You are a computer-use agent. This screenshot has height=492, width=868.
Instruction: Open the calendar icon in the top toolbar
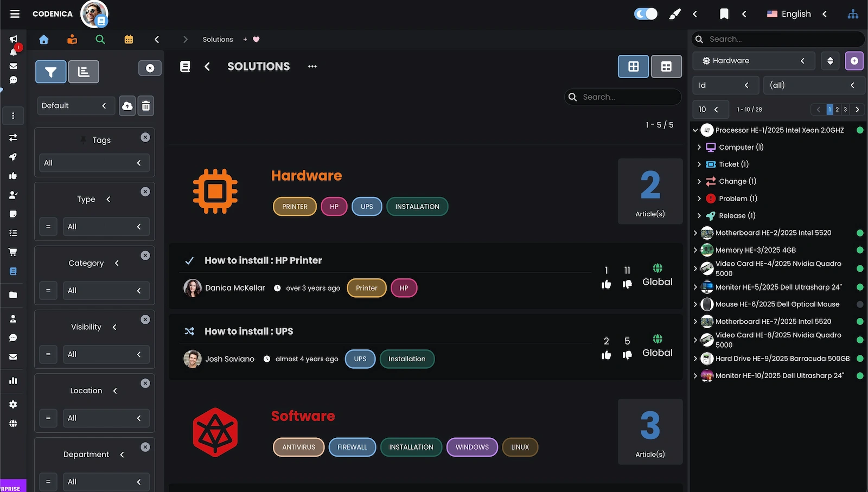(129, 40)
